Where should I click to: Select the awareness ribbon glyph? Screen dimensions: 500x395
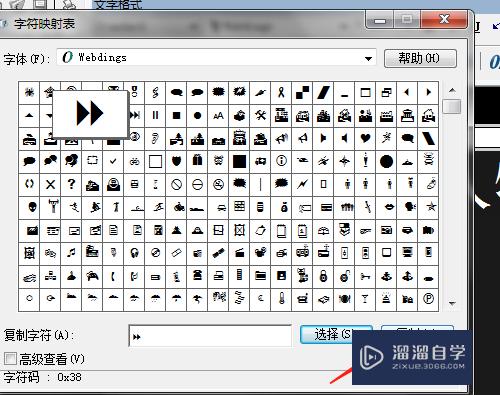coord(281,92)
